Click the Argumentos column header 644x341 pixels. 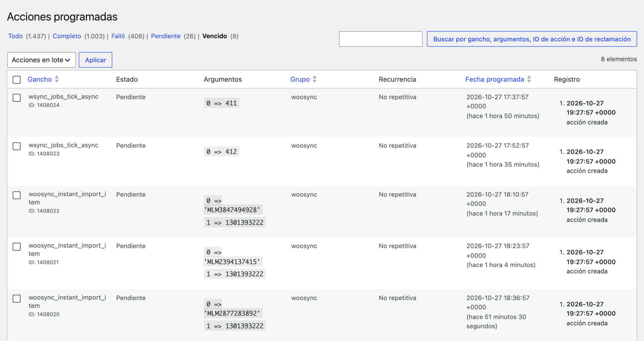coord(223,79)
